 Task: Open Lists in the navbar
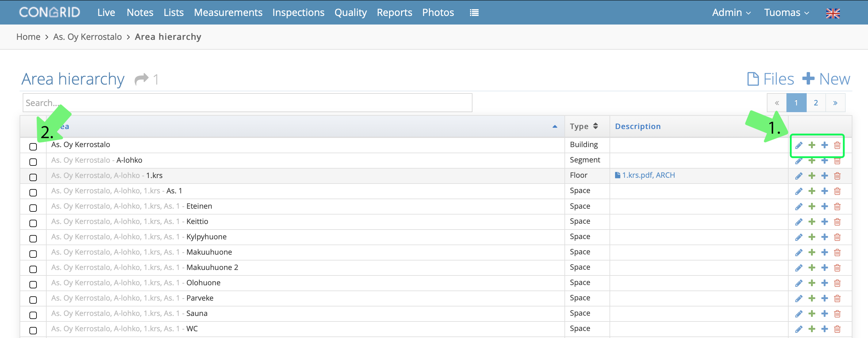coord(174,13)
